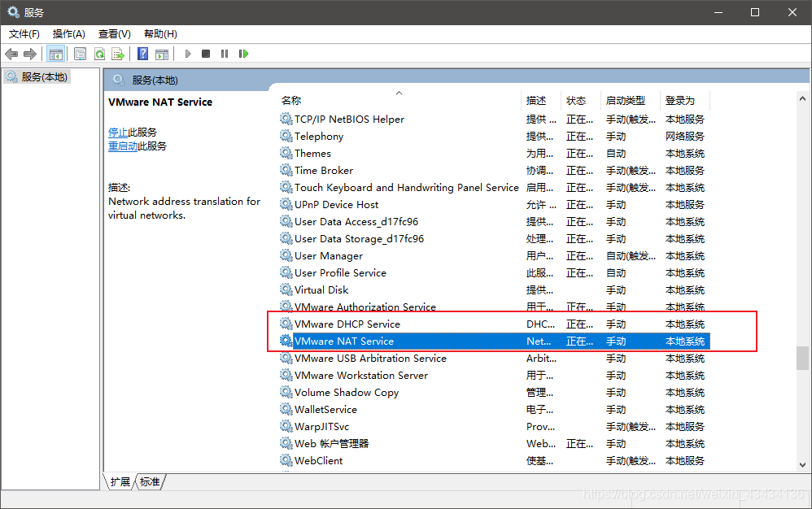Open the 文件(F) menu
The image size is (812, 509).
pos(24,34)
